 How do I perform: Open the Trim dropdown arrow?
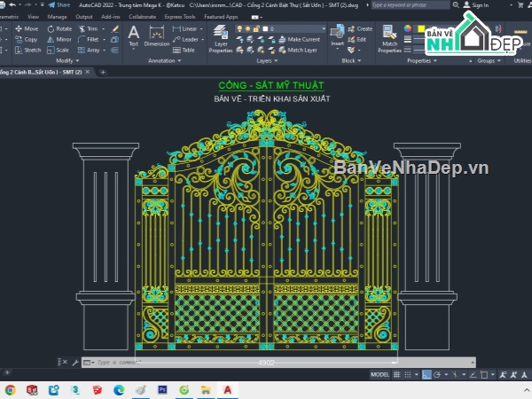(x=103, y=29)
